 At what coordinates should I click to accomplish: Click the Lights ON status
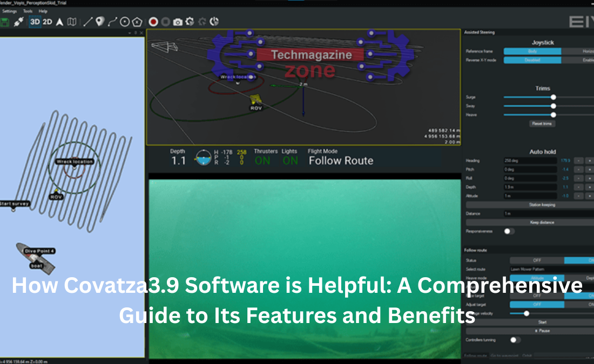tap(291, 161)
